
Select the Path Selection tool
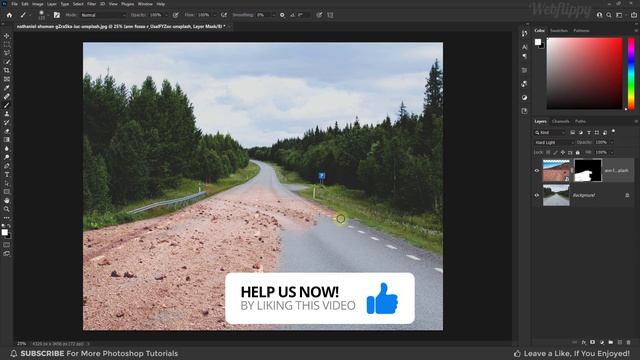click(7, 183)
